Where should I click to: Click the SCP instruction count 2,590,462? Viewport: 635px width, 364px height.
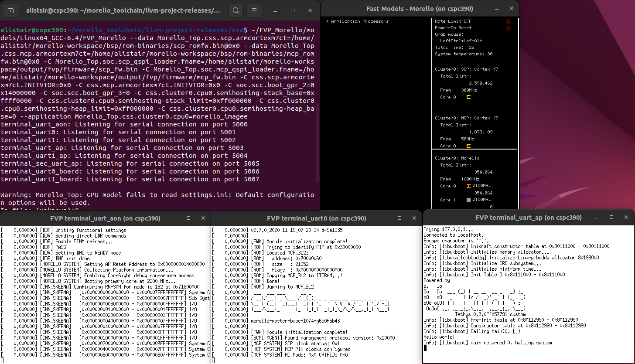[481, 83]
